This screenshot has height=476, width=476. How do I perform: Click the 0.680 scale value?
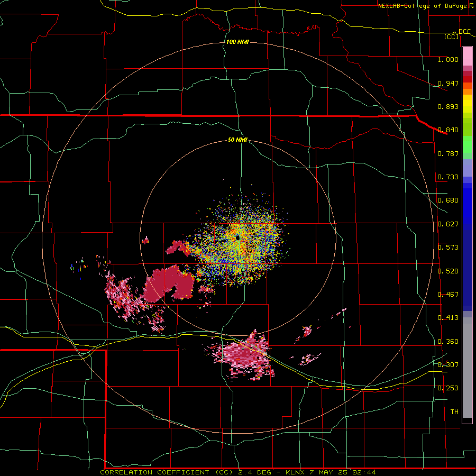(x=448, y=200)
